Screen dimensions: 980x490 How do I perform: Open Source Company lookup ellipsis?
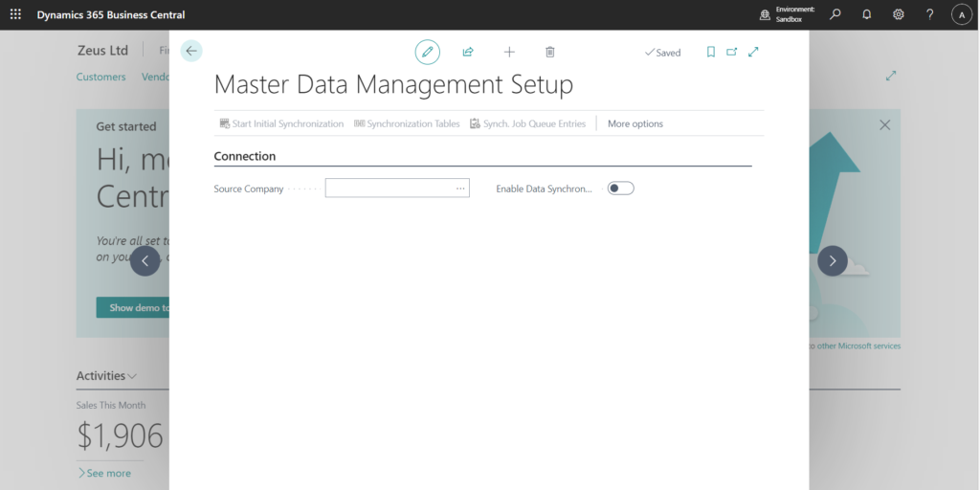pyautogui.click(x=460, y=189)
